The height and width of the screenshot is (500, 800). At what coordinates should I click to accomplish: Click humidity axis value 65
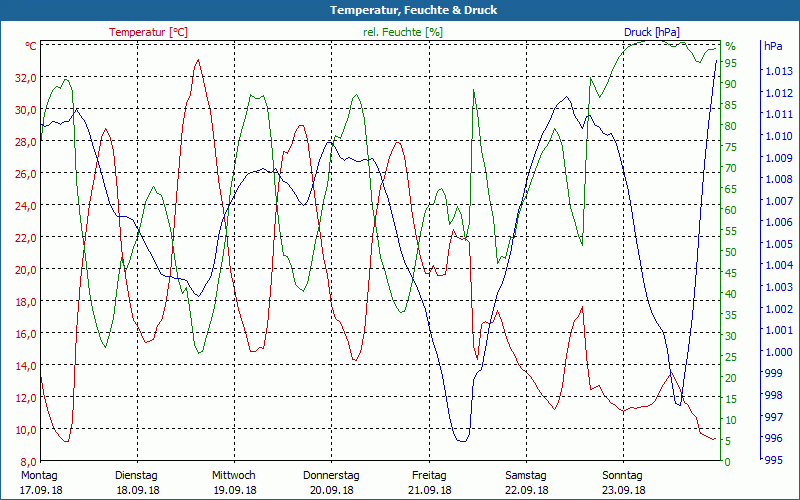[x=730, y=189]
